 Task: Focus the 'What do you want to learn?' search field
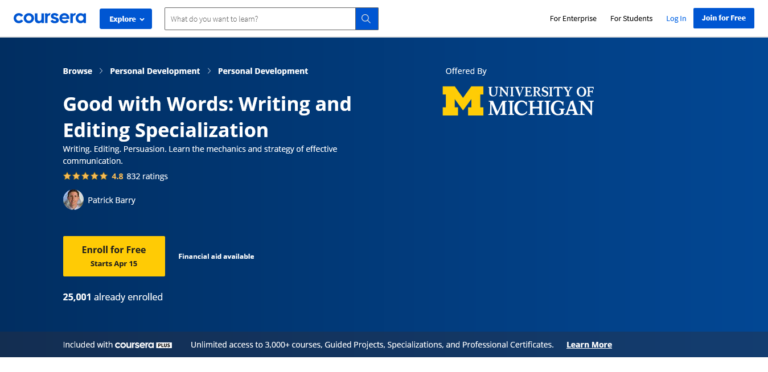(260, 19)
